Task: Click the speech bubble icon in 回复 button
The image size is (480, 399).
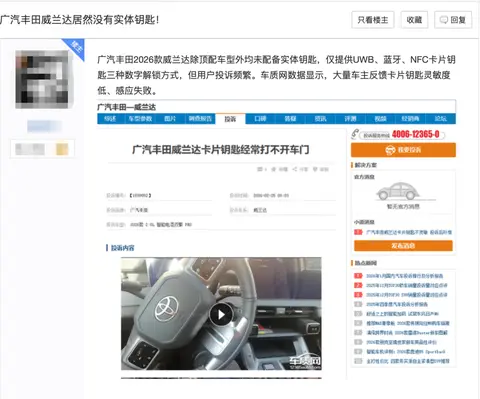Action: [444, 20]
